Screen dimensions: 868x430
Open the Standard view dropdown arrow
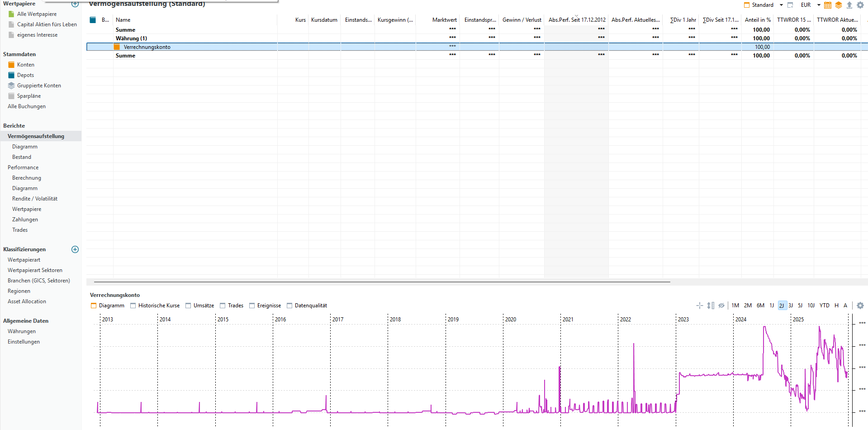781,5
